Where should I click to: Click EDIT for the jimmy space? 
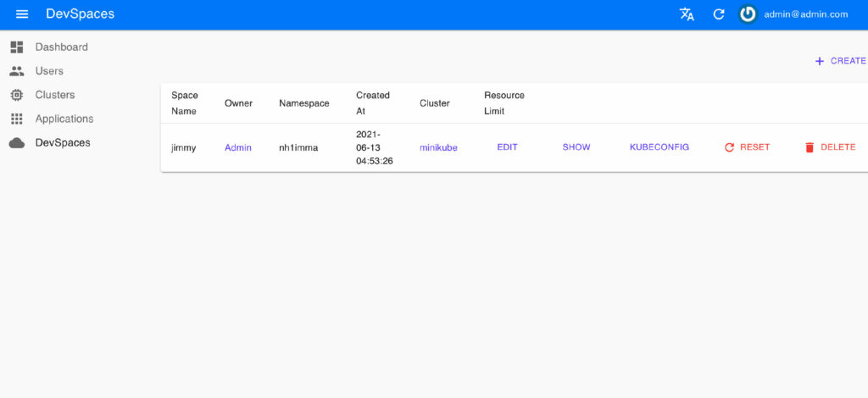(x=507, y=147)
